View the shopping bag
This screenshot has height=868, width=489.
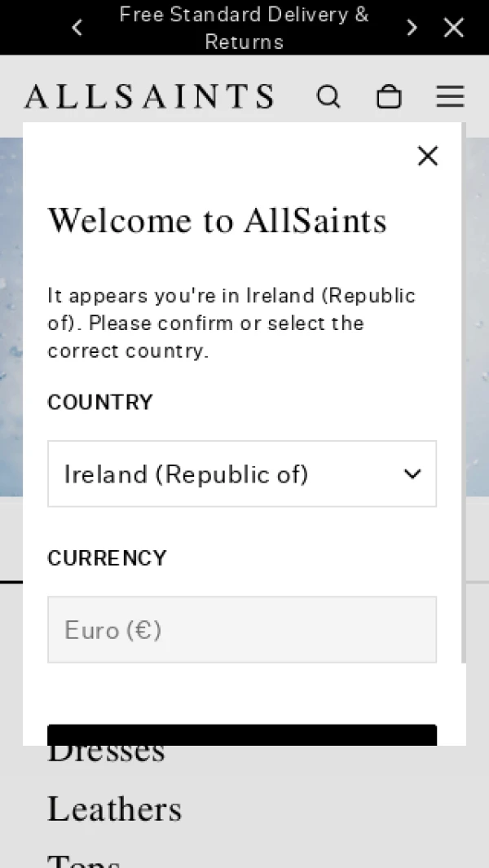(389, 96)
